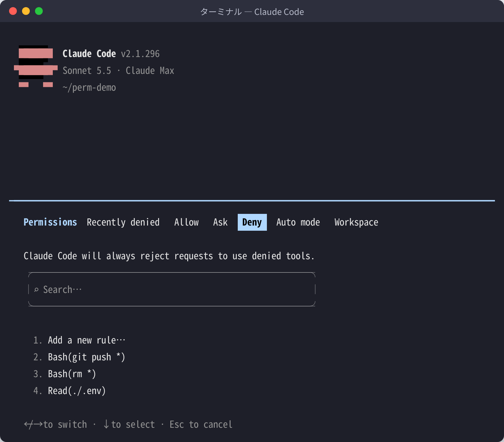Click the down arrow to select hint
Image resolution: width=504 pixels, height=442 pixels.
[x=129, y=425]
